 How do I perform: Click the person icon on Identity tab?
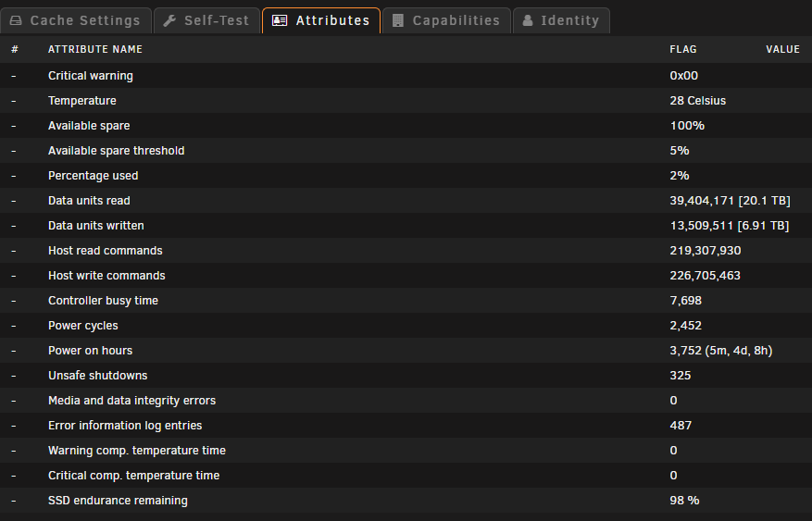[528, 20]
